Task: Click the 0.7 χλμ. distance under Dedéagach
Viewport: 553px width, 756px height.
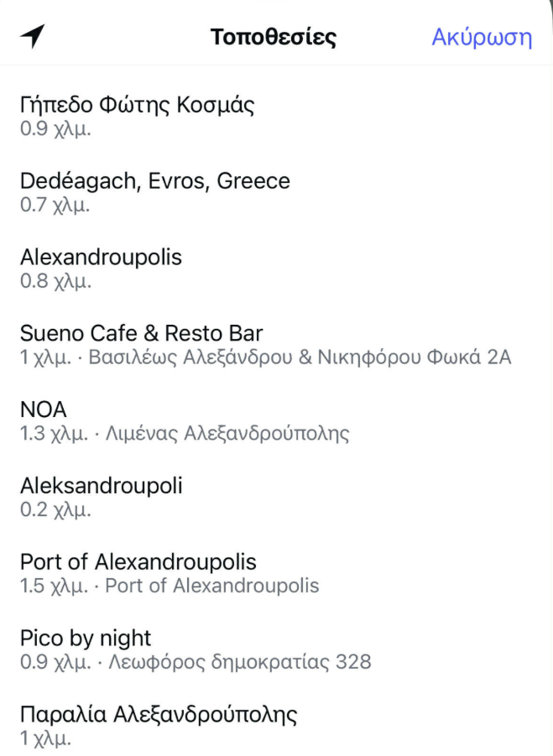Action: tap(55, 205)
